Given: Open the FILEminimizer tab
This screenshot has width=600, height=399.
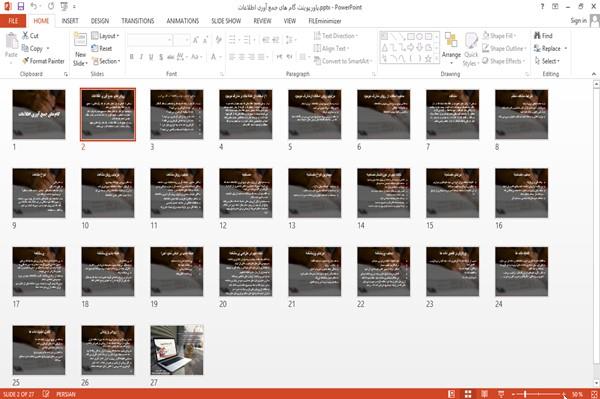Looking at the screenshot, I should [324, 21].
